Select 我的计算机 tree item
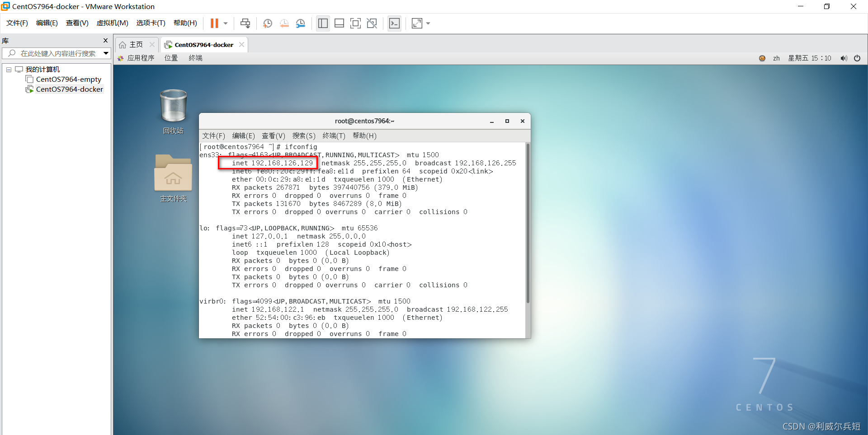Image resolution: width=868 pixels, height=435 pixels. tap(42, 70)
